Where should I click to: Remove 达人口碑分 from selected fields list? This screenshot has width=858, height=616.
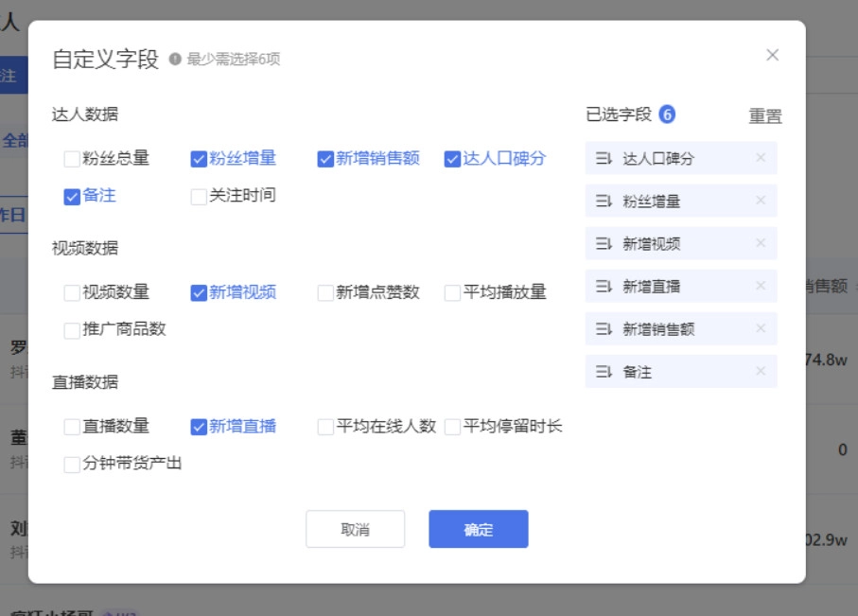760,158
